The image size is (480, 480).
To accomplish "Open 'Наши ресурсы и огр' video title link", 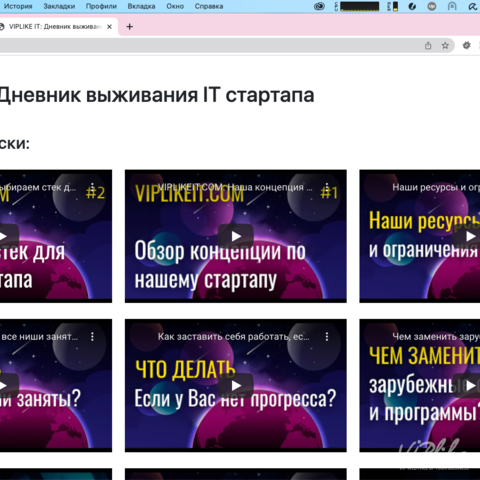I will (436, 187).
